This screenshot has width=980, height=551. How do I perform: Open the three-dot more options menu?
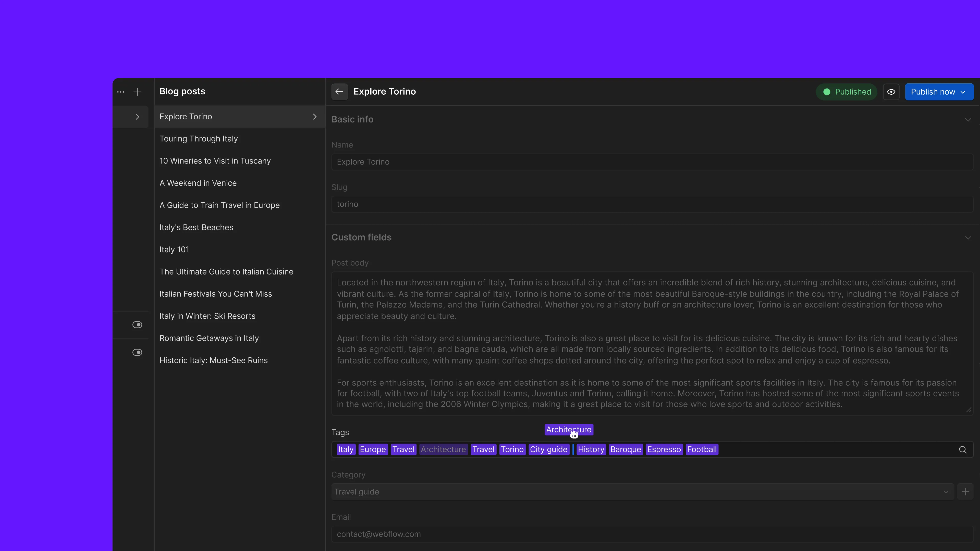pyautogui.click(x=121, y=92)
